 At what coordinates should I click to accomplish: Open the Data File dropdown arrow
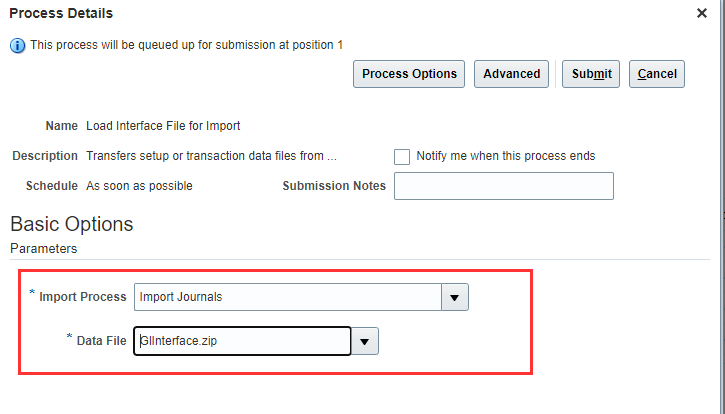coord(365,341)
